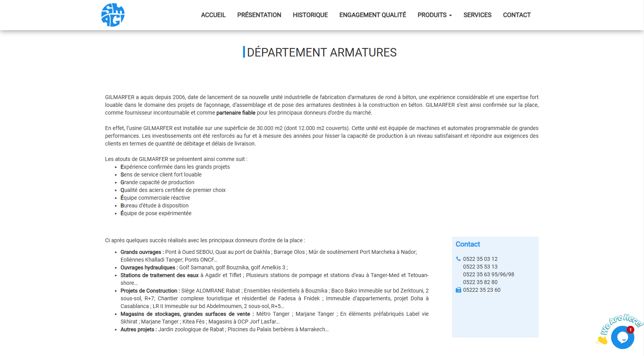The height and width of the screenshot is (356, 644).
Task: Open Contact in the top navigation
Action: point(516,15)
